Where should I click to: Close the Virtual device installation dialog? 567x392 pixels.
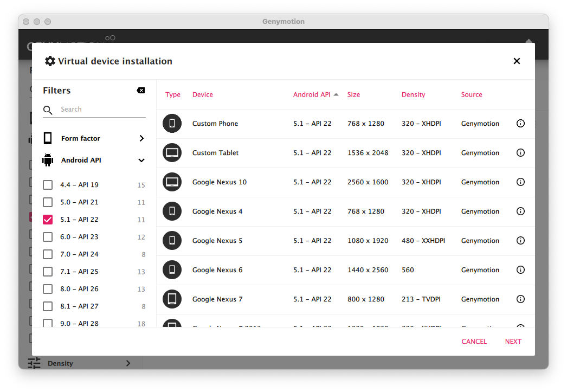tap(517, 61)
